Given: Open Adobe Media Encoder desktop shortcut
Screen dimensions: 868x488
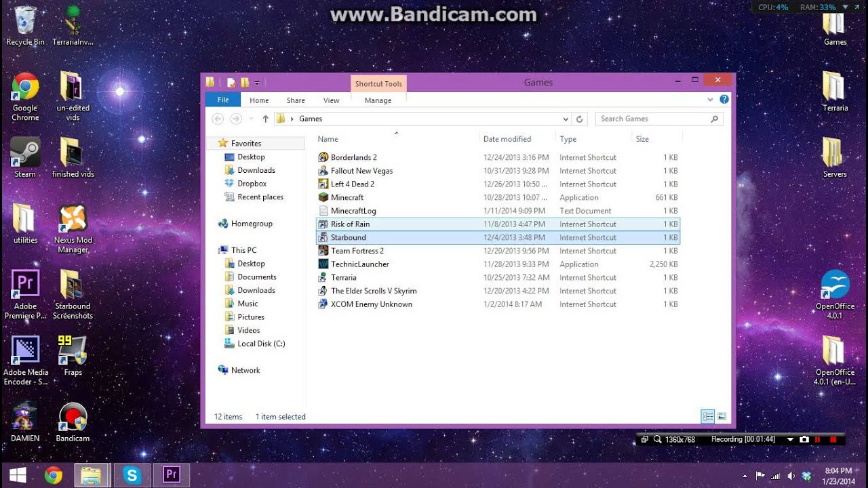Looking at the screenshot, I should click(x=25, y=360).
